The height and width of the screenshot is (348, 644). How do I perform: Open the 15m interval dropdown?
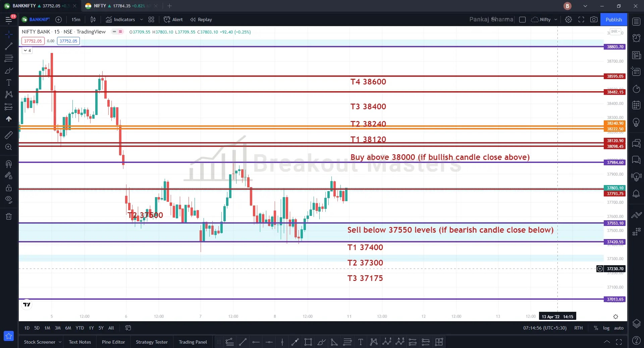(x=76, y=19)
